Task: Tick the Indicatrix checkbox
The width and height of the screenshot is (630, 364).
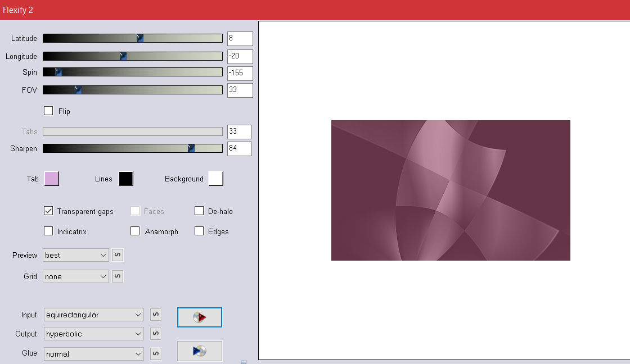Action: [48, 231]
